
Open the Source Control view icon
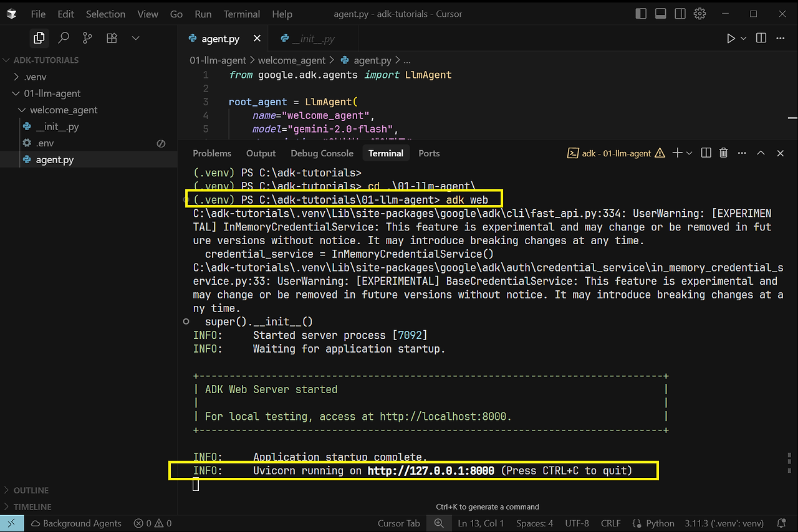[x=87, y=38]
